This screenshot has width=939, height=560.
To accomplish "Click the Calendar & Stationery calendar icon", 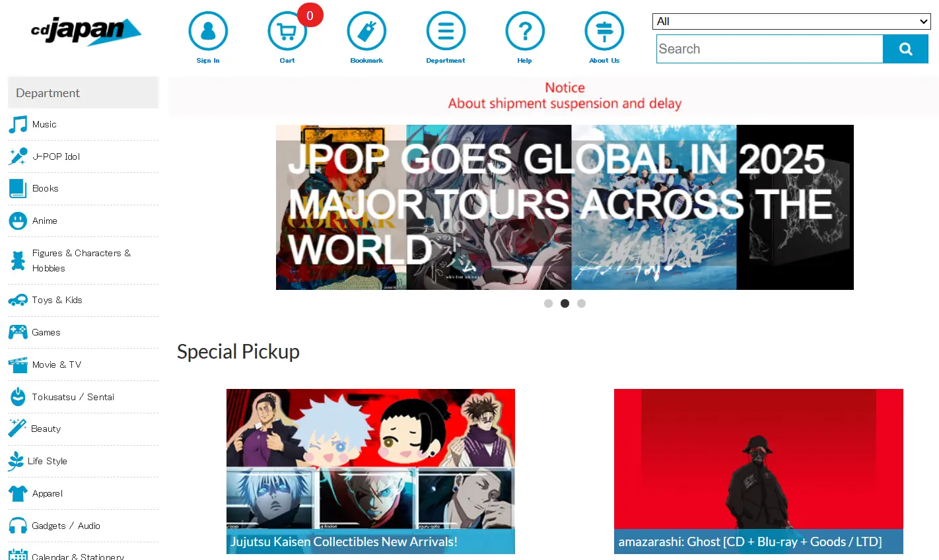I will click(x=18, y=555).
